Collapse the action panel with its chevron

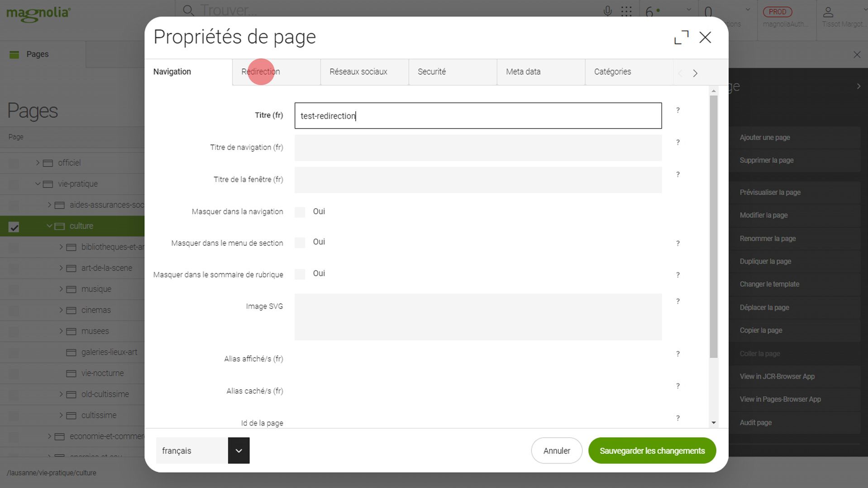coord(858,86)
